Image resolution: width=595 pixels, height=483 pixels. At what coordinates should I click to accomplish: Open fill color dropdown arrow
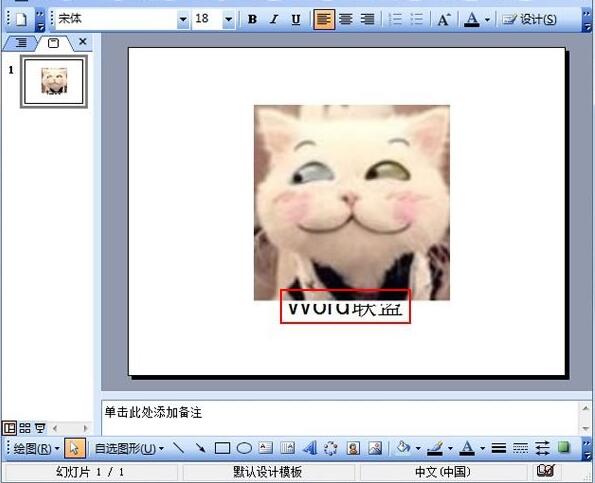click(418, 449)
